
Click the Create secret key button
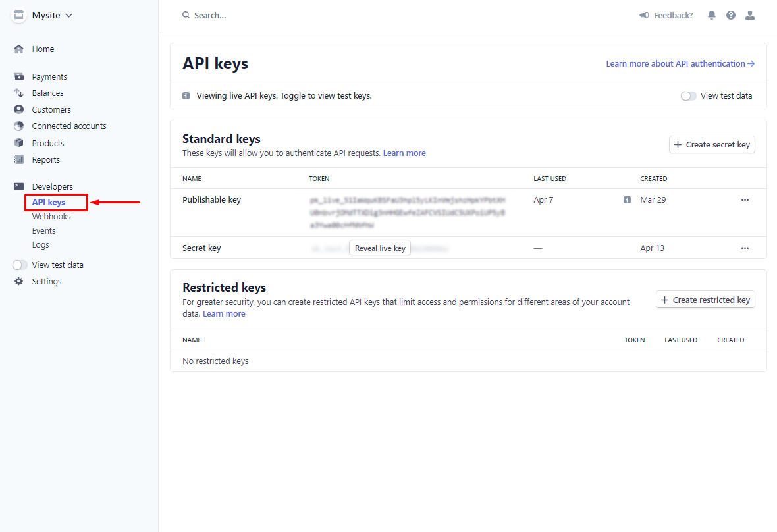(x=712, y=144)
